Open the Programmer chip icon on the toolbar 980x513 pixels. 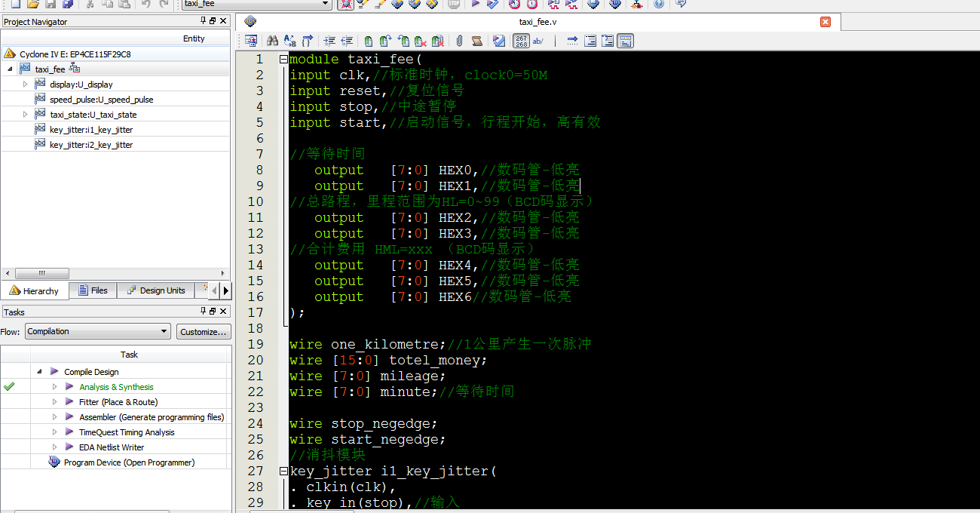tap(637, 5)
